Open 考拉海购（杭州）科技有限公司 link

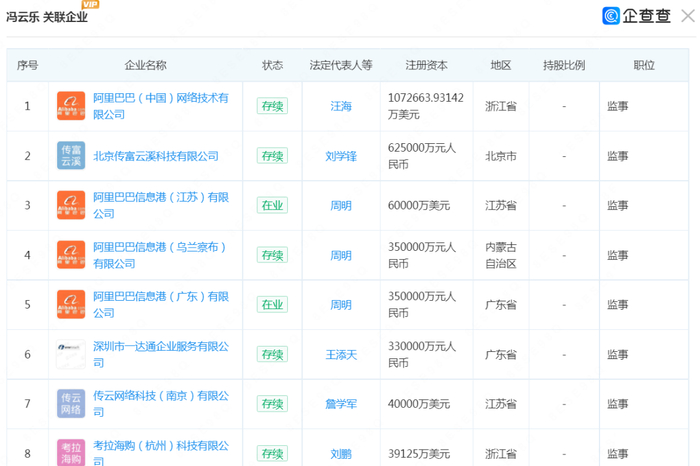[x=161, y=453]
